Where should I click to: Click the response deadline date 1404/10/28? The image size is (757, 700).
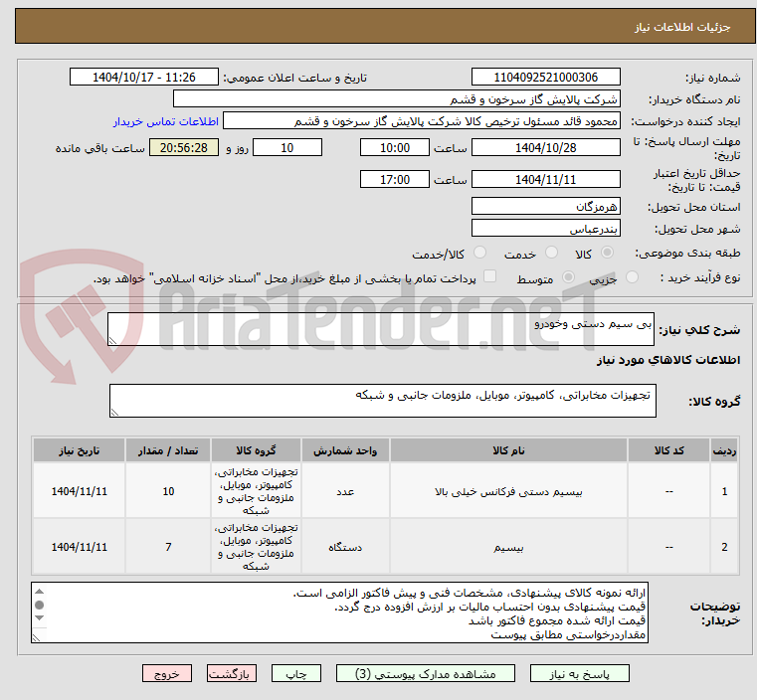click(545, 147)
